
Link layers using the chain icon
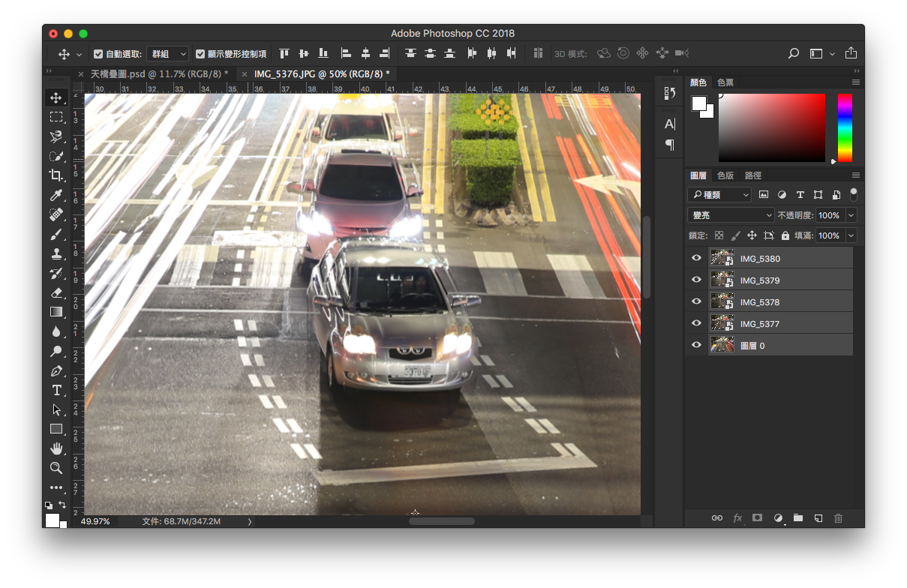(x=717, y=518)
